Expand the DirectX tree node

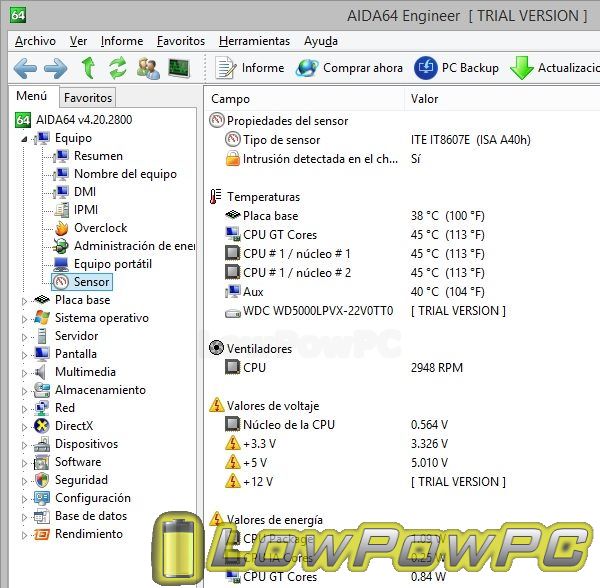(x=24, y=427)
